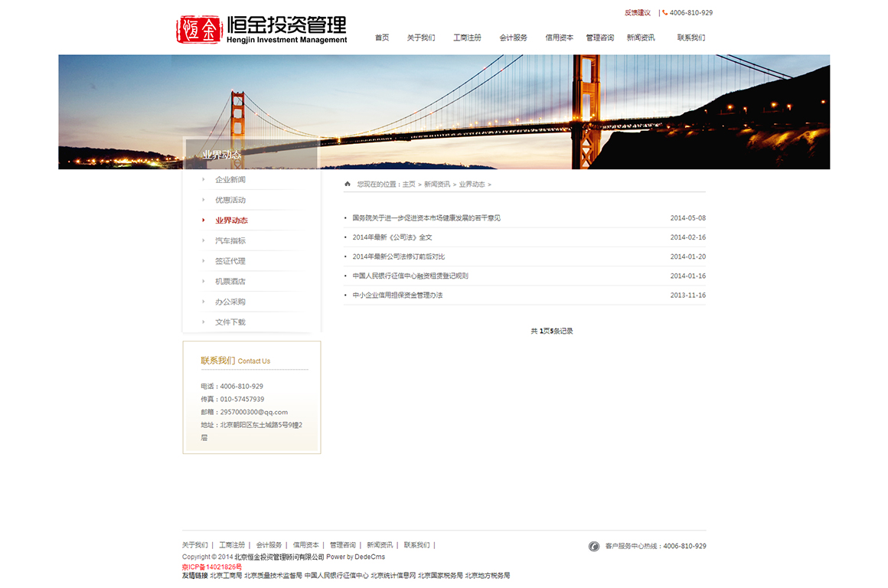
Task: Click the date 2013-11-16
Action: coord(688,295)
